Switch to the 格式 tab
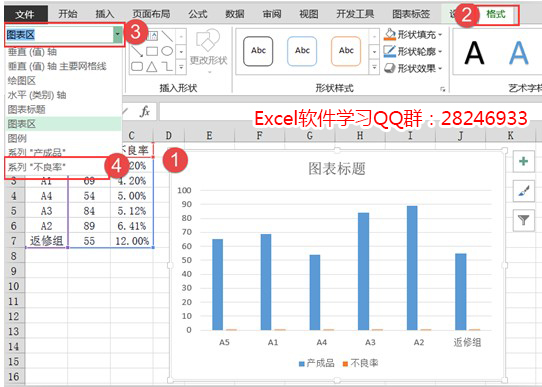The image size is (542, 387). [496, 14]
